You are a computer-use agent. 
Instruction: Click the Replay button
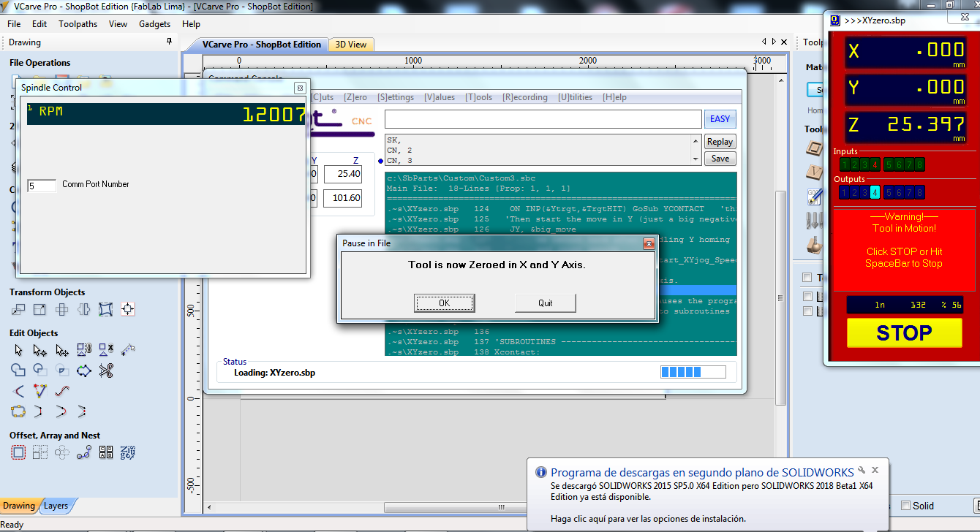coord(720,142)
